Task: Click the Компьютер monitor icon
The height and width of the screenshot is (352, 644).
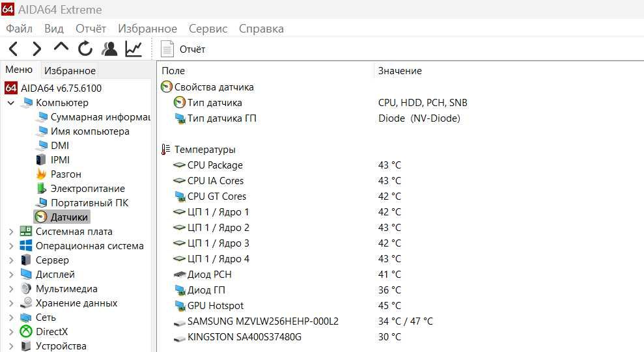Action: tap(27, 103)
